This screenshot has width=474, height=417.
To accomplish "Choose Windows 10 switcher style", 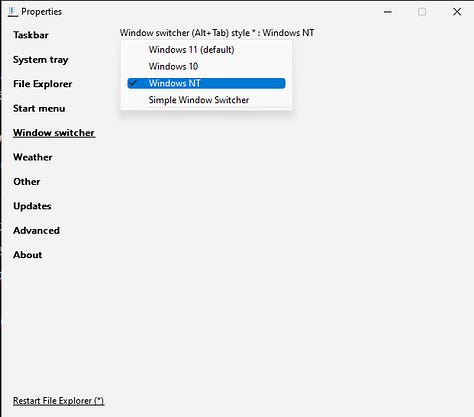I will (206, 66).
